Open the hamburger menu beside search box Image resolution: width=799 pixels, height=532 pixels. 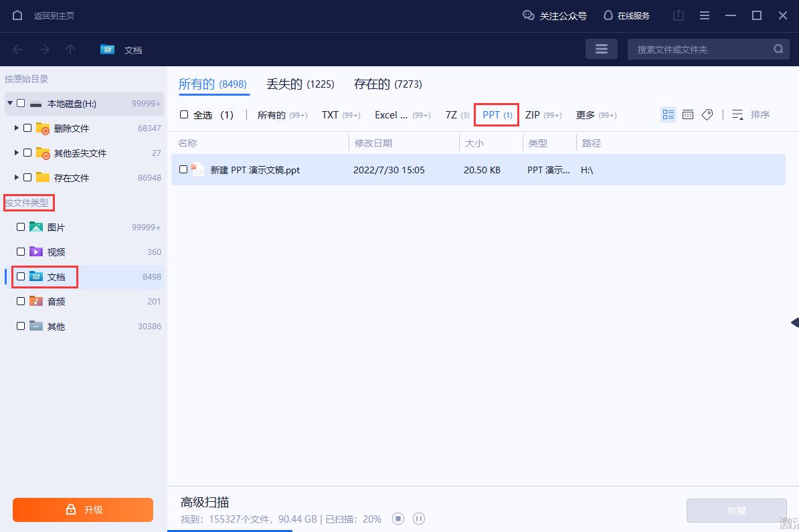[x=601, y=49]
